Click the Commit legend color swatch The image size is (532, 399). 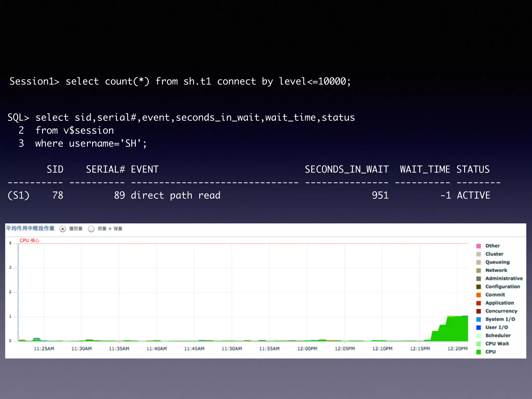point(479,295)
